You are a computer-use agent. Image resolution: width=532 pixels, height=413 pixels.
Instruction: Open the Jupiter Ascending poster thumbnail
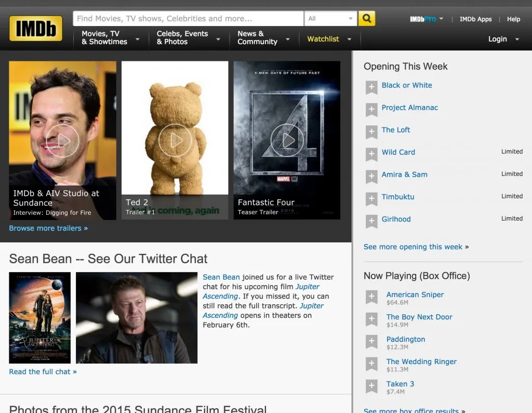[x=39, y=318]
